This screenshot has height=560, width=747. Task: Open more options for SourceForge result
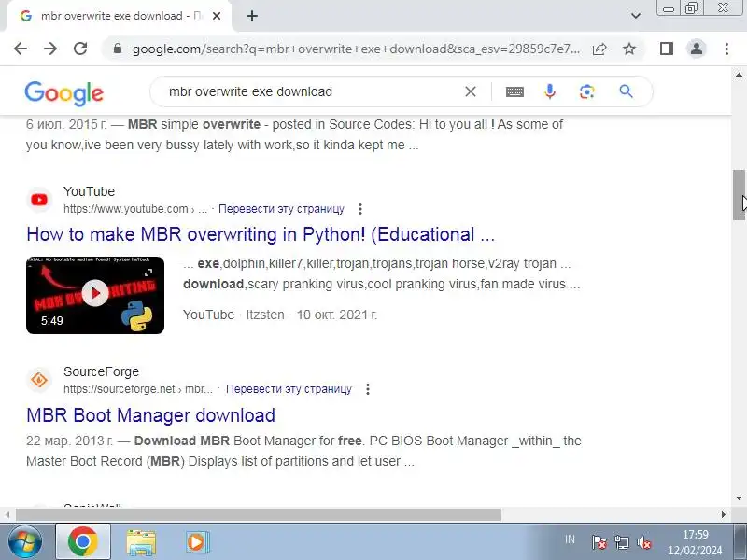click(368, 389)
